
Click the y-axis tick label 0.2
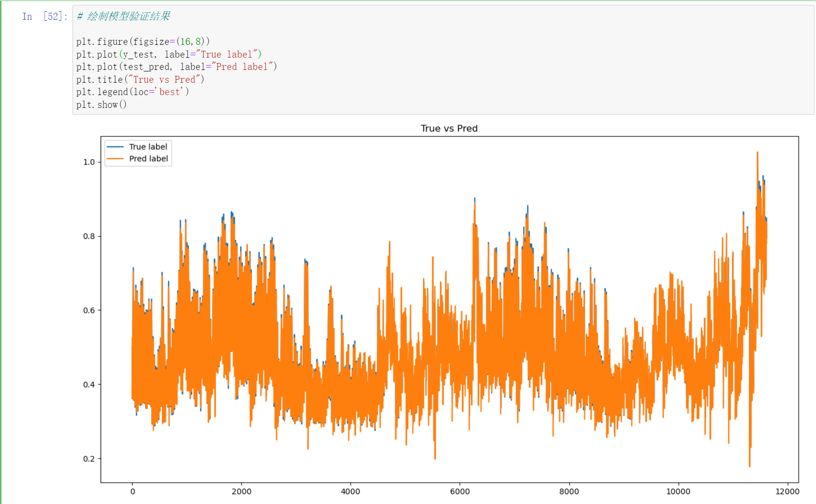(89, 459)
